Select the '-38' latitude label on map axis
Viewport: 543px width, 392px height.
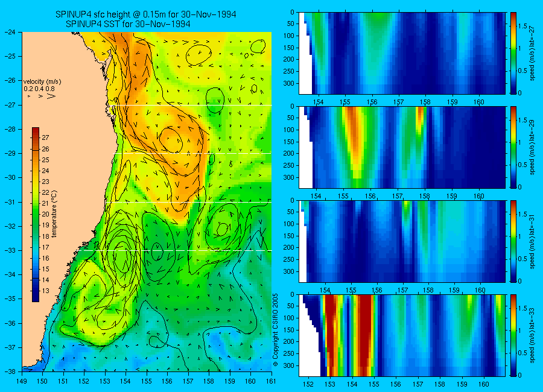pos(10,371)
